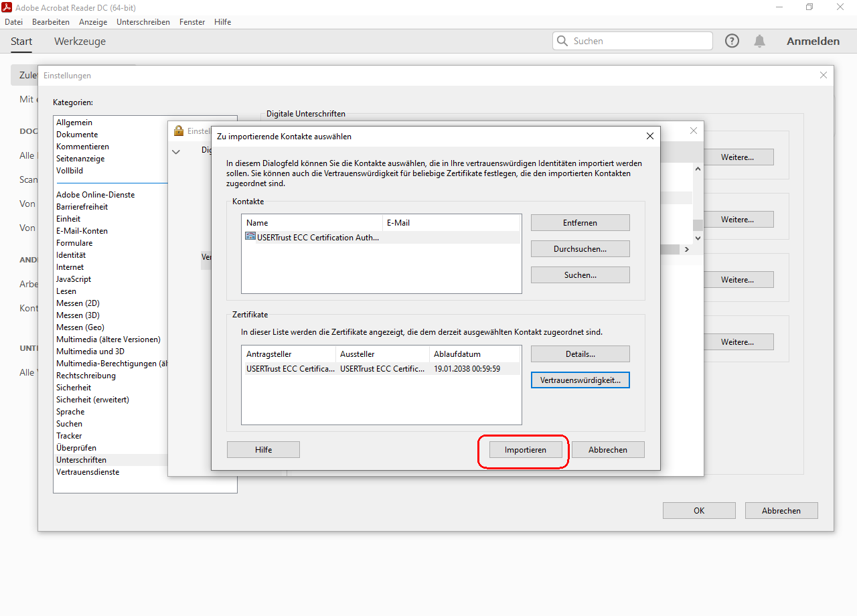Click the search magnifier icon
The width and height of the screenshot is (857, 616).
click(562, 41)
